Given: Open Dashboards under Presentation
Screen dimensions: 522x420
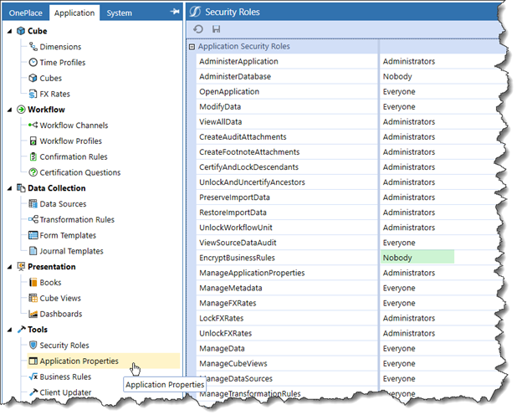Looking at the screenshot, I should pos(60,314).
